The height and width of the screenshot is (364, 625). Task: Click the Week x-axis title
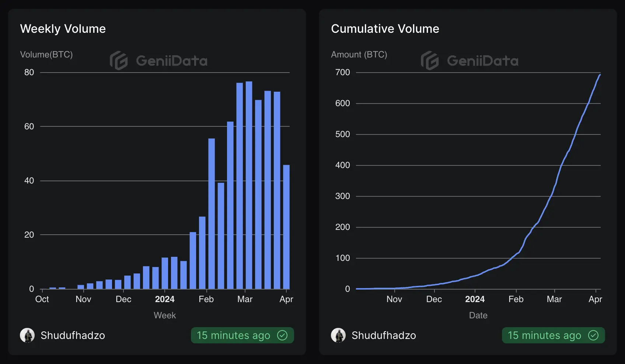[x=165, y=315]
